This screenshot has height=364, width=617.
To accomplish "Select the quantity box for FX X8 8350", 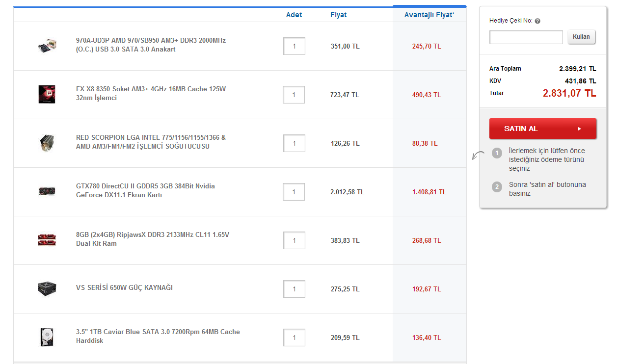I will coord(294,95).
